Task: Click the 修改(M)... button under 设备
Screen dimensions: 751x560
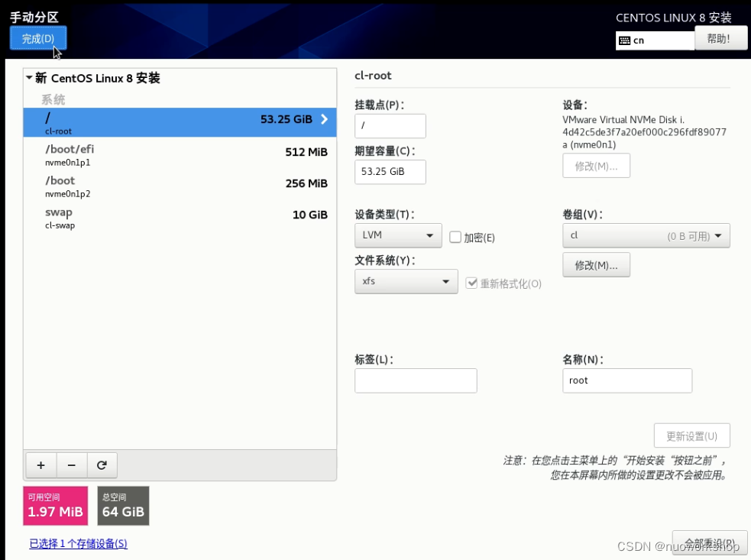Action: [x=597, y=166]
